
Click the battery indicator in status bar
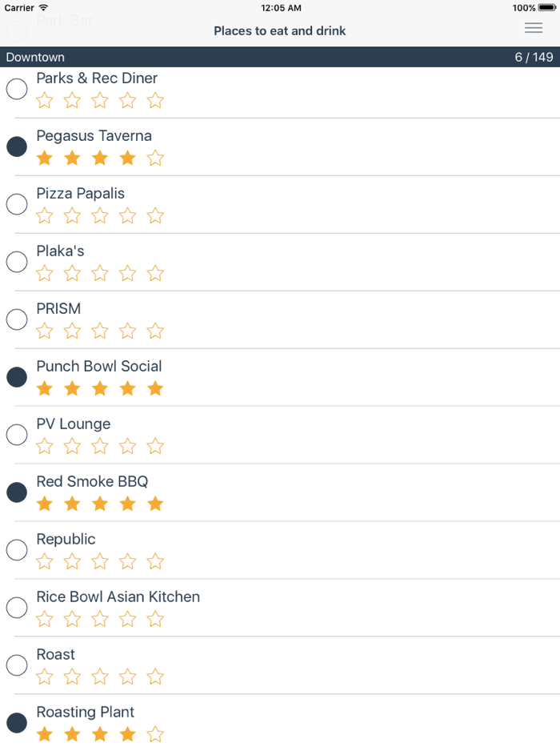(546, 8)
